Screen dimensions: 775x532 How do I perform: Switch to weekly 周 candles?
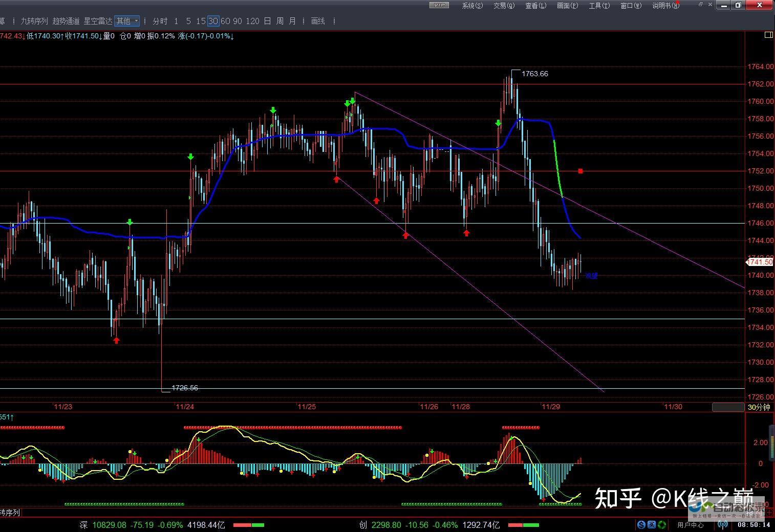click(279, 21)
